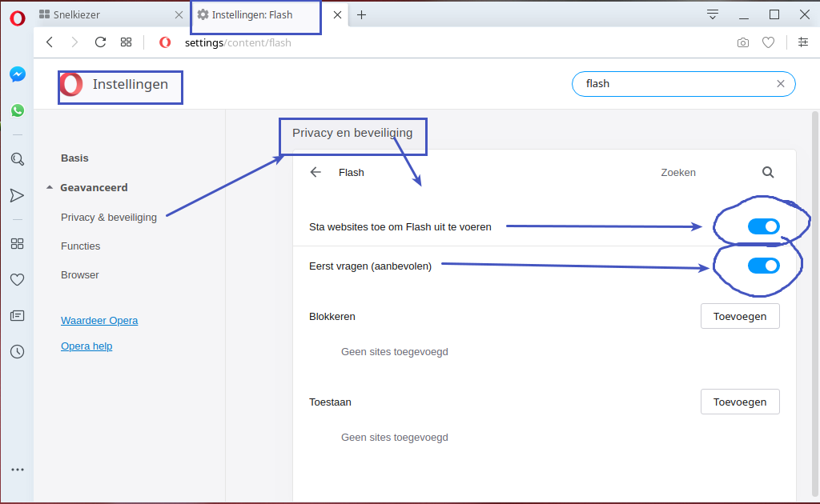
Task: Click the Zoeken magnifier icon
Action: point(768,172)
